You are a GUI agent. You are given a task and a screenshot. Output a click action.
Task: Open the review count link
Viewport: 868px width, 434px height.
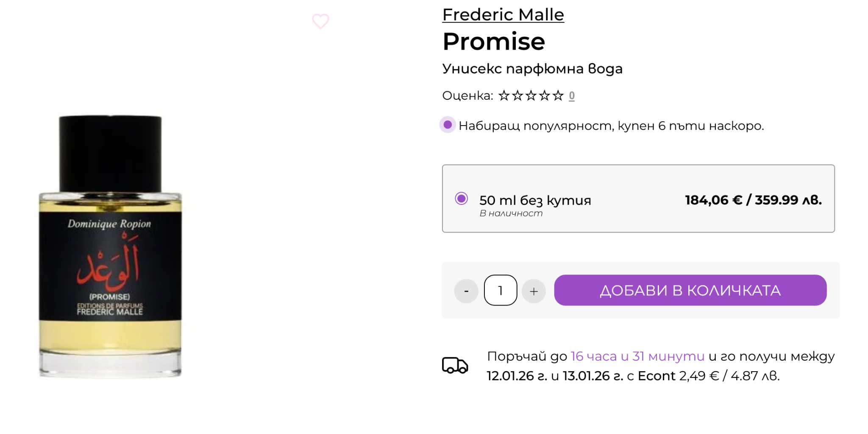coord(572,96)
